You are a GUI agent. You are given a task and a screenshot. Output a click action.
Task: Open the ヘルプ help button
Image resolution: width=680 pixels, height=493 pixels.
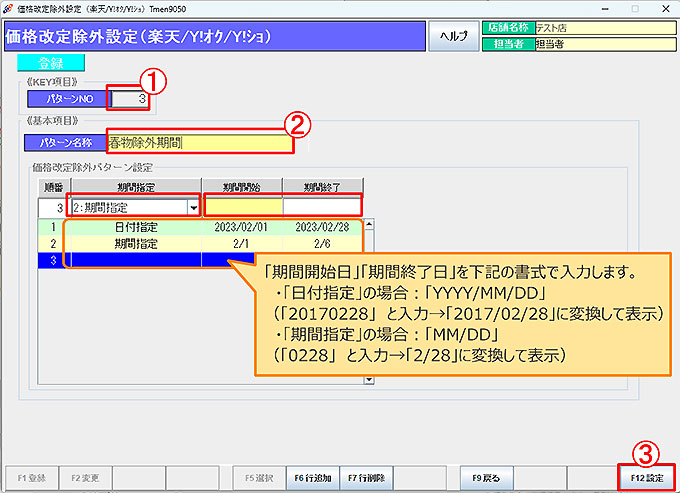coord(454,36)
